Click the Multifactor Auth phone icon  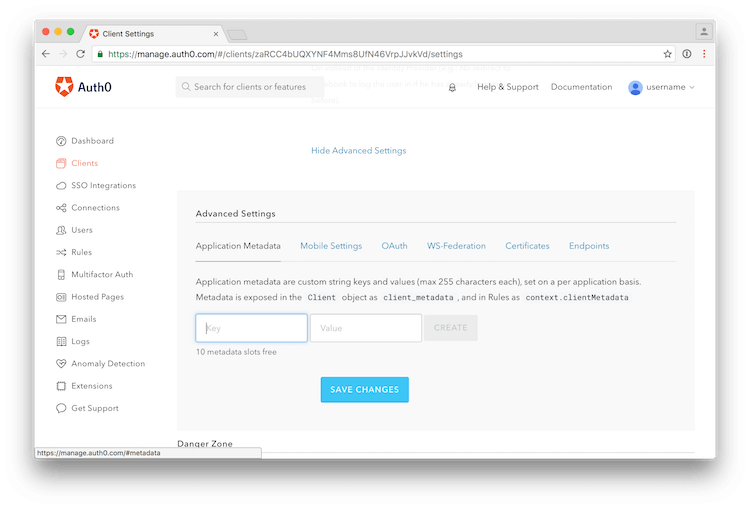(61, 275)
